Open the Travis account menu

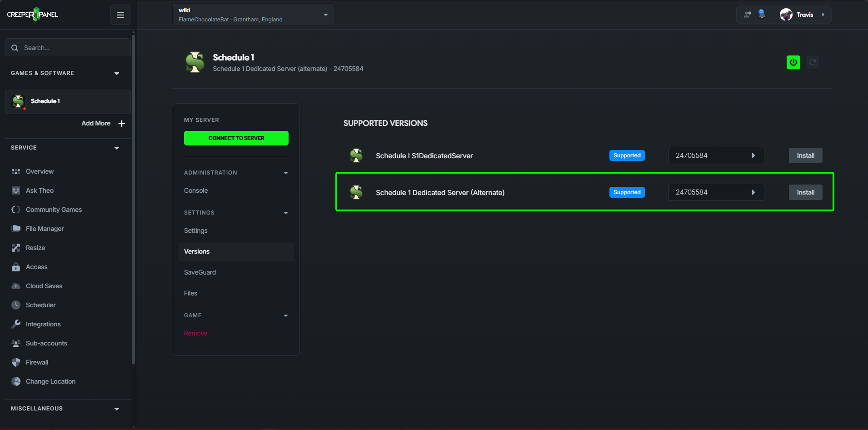803,15
